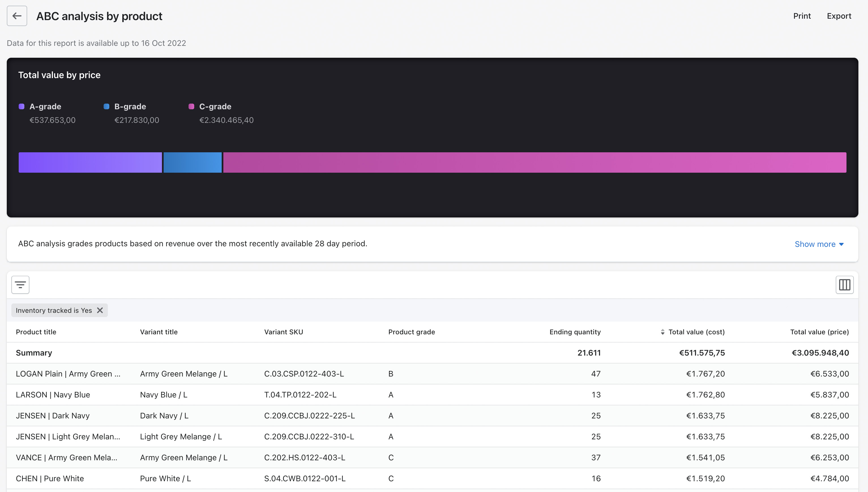This screenshot has height=492, width=868.
Task: Click the back arrow button
Action: [17, 16]
